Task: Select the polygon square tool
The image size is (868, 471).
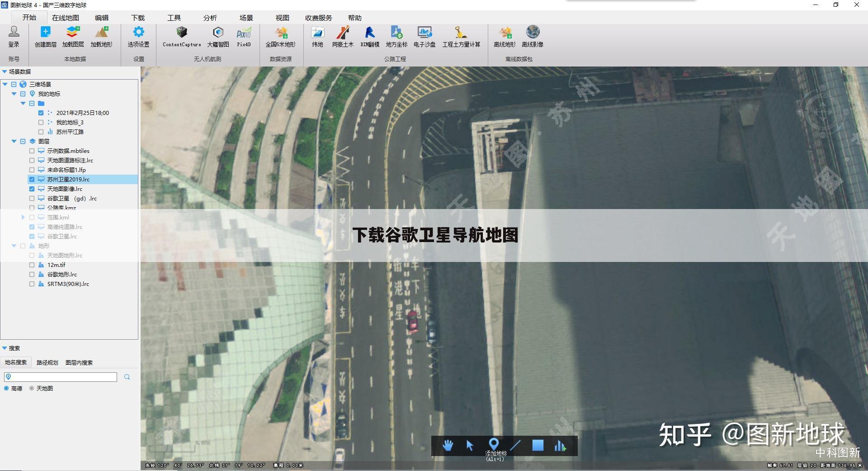Action: (x=538, y=446)
